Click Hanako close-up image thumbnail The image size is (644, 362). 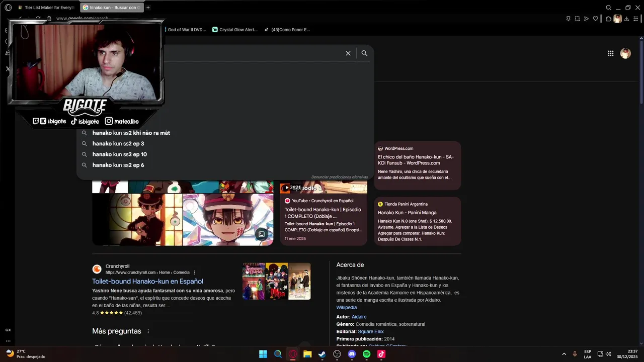click(x=228, y=219)
